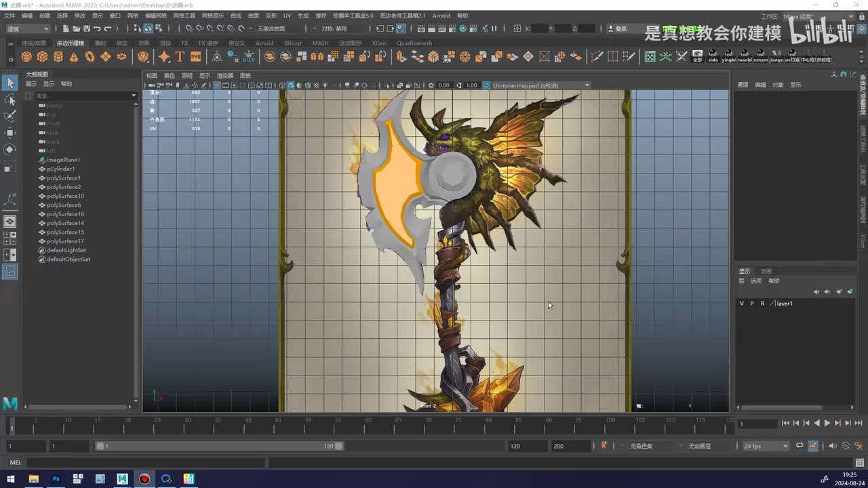The image size is (868, 488).
Task: Create a polygon cylinder from the shelf
Action: tap(58, 57)
